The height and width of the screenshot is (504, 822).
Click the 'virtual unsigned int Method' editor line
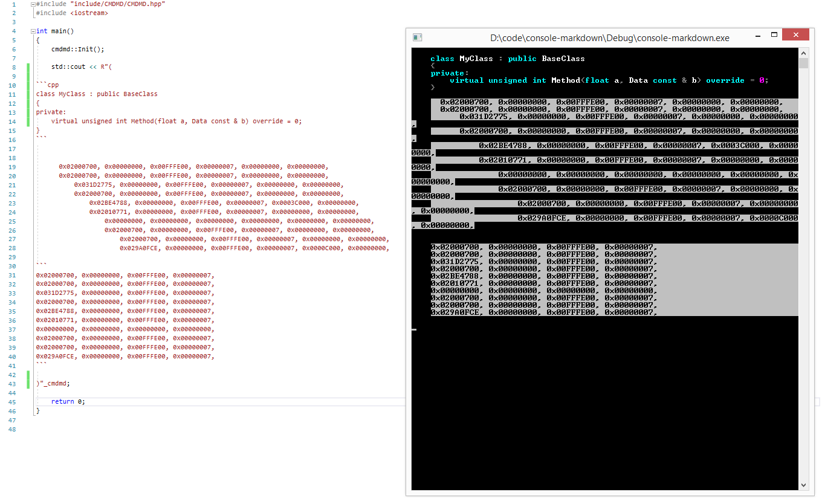[x=176, y=121]
